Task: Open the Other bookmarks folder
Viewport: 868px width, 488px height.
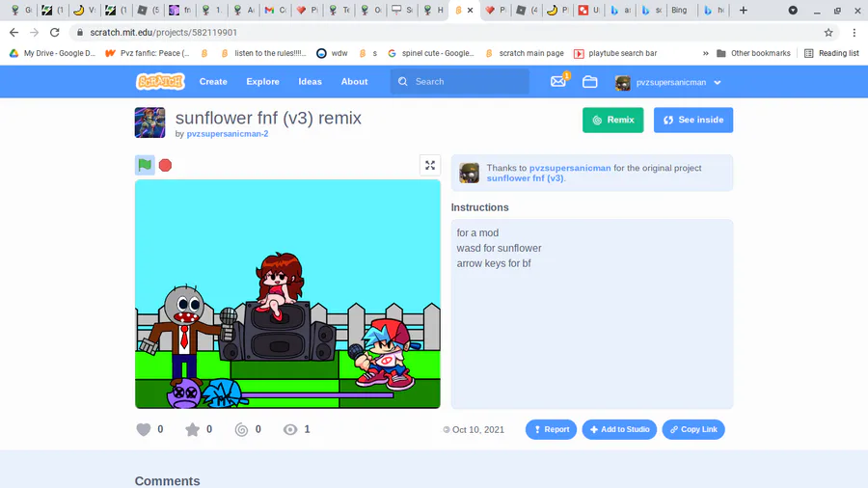Action: coord(753,53)
